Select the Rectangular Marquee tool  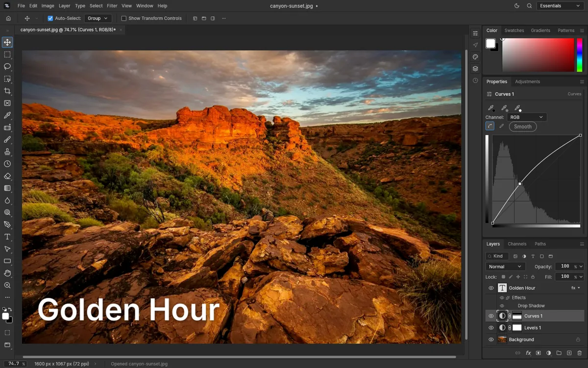tap(7, 55)
